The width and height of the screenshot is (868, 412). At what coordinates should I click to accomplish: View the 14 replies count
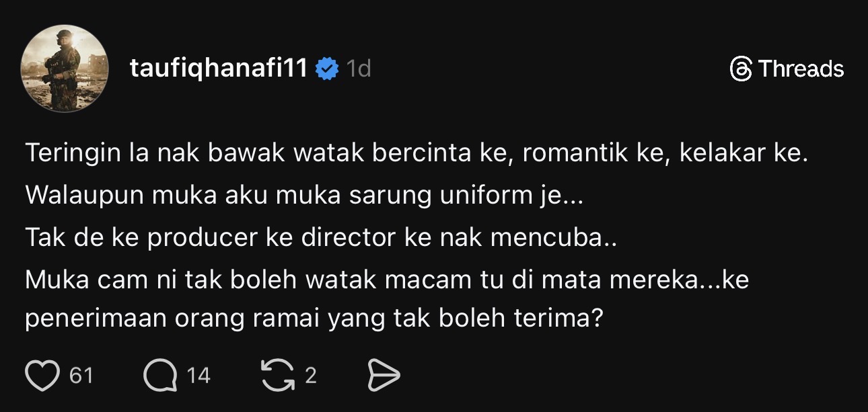coord(198,376)
